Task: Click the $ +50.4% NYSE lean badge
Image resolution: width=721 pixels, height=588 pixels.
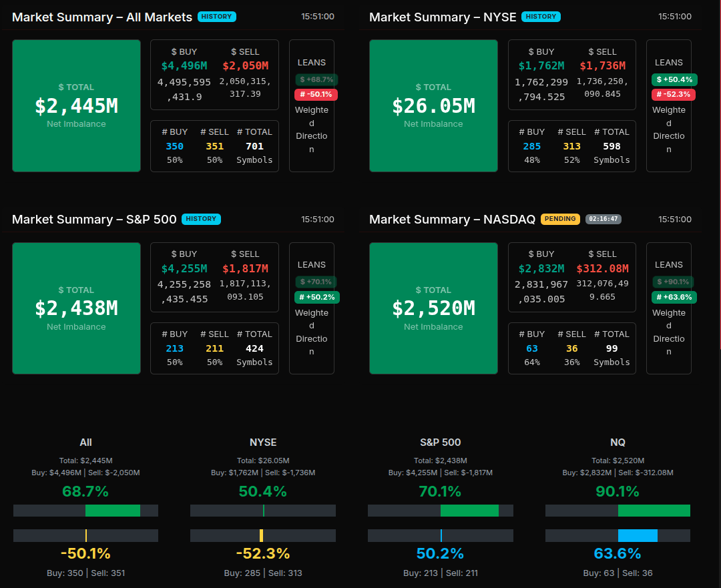Action: click(x=674, y=79)
